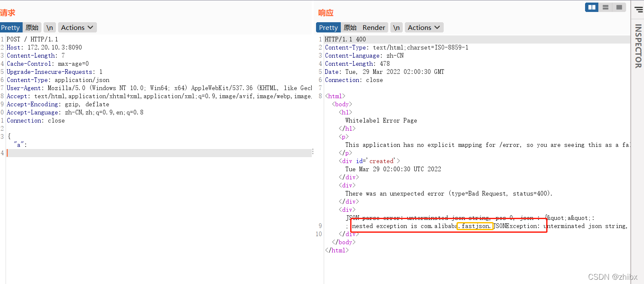Click 'This application has no explicit mapping' line
644x284 pixels.
[x=488, y=145]
